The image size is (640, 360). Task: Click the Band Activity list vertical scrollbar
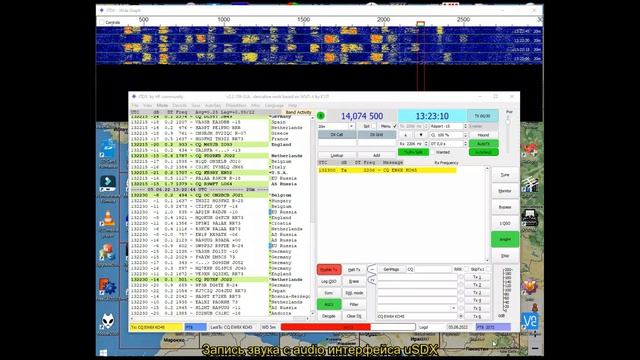click(x=313, y=216)
